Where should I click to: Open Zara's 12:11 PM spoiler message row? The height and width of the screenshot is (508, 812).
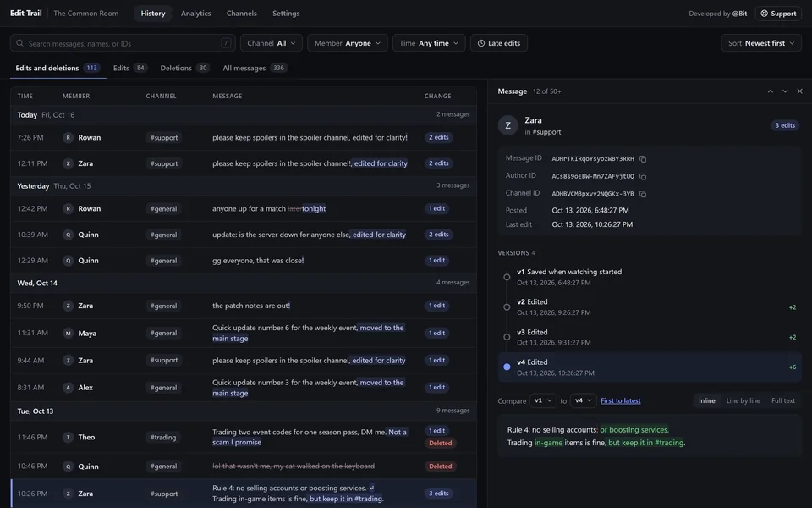[244, 163]
